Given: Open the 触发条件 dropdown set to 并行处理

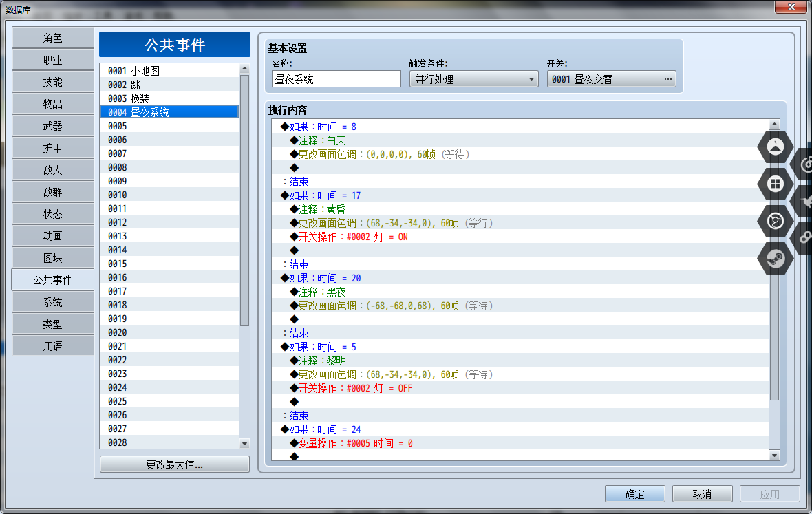Looking at the screenshot, I should click(x=473, y=79).
